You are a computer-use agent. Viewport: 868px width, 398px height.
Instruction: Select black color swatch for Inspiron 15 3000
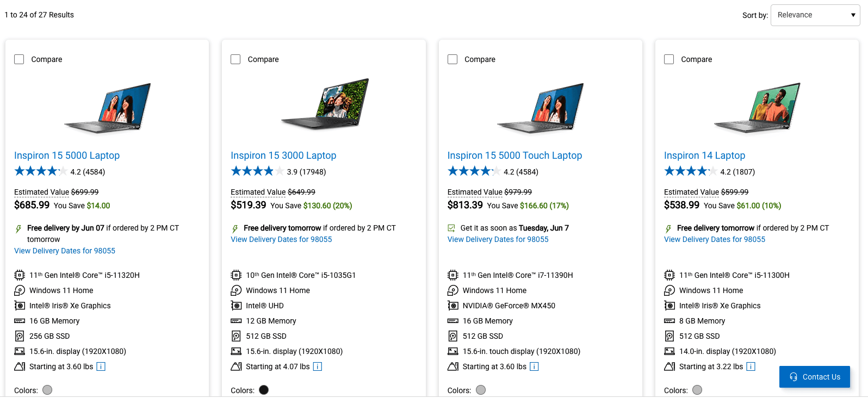tap(264, 390)
